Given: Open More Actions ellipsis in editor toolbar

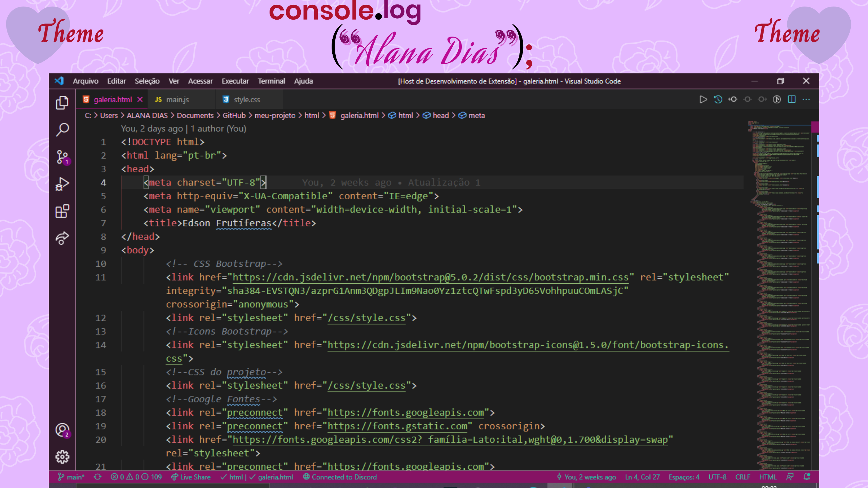Looking at the screenshot, I should coord(806,99).
